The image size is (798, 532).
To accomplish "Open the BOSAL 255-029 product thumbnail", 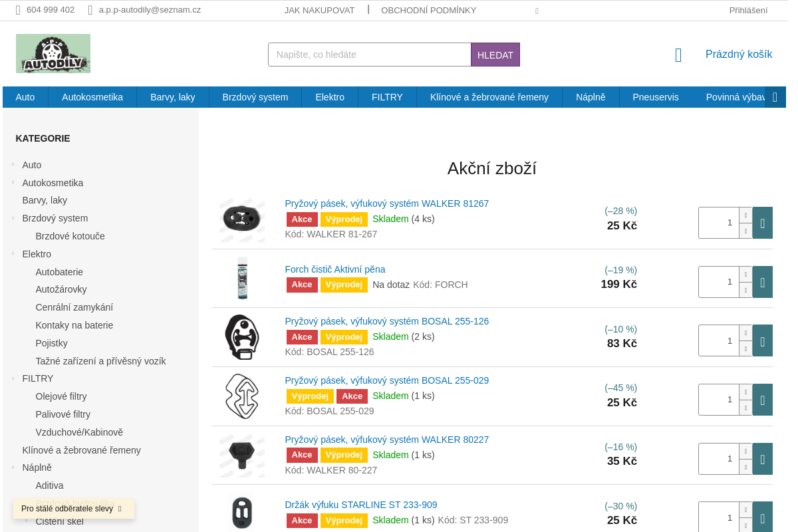I will pyautogui.click(x=242, y=396).
